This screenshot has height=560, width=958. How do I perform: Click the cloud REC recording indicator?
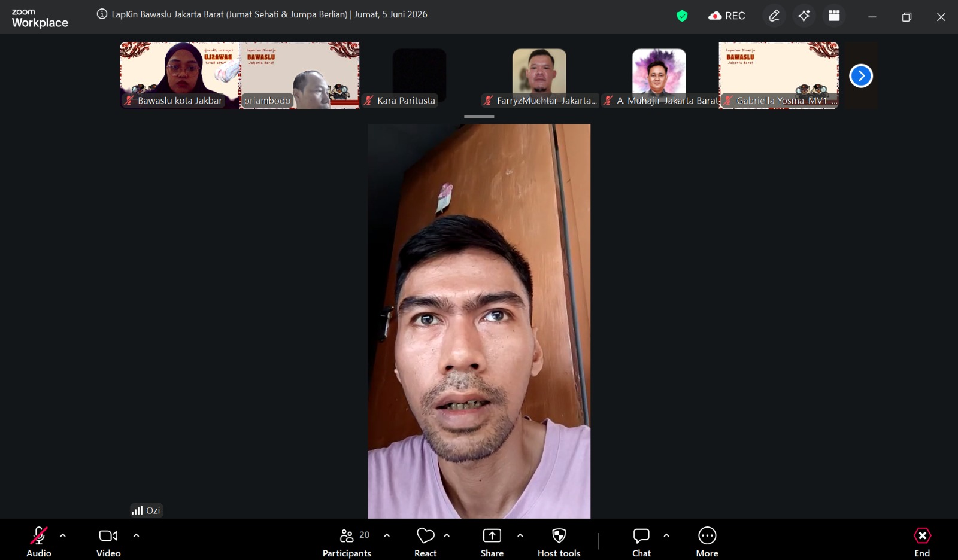pyautogui.click(x=727, y=16)
